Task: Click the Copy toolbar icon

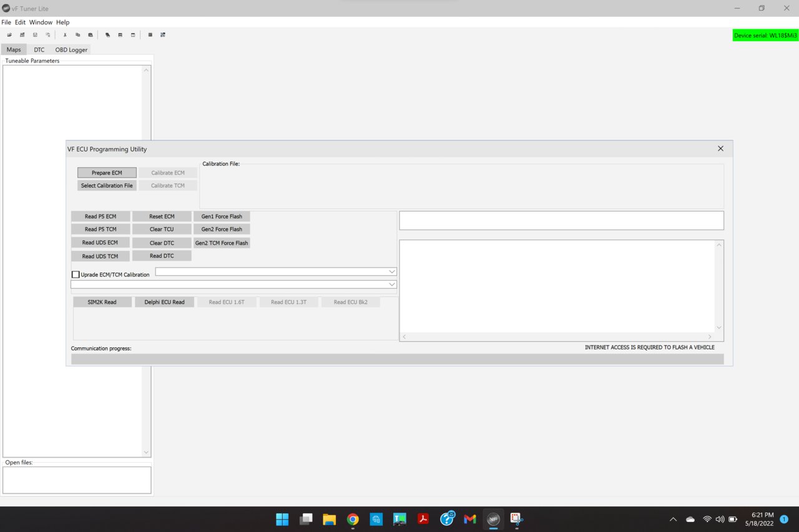Action: pos(77,35)
